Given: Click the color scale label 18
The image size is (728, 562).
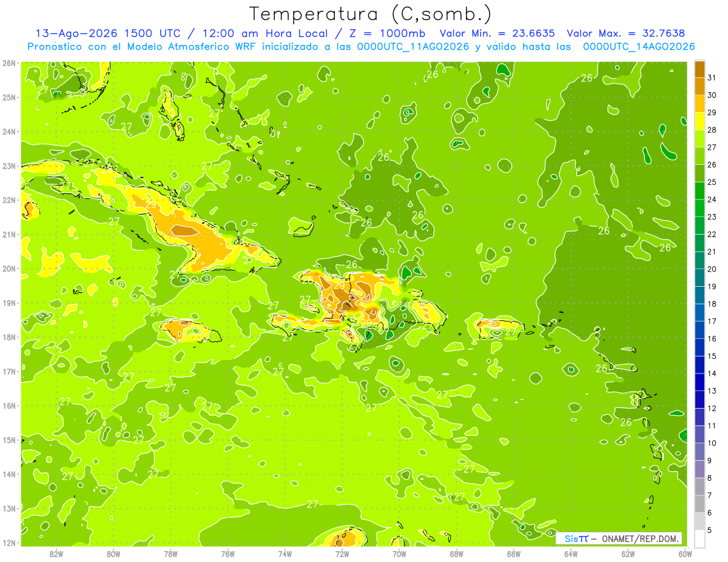Looking at the screenshot, I should click(712, 304).
